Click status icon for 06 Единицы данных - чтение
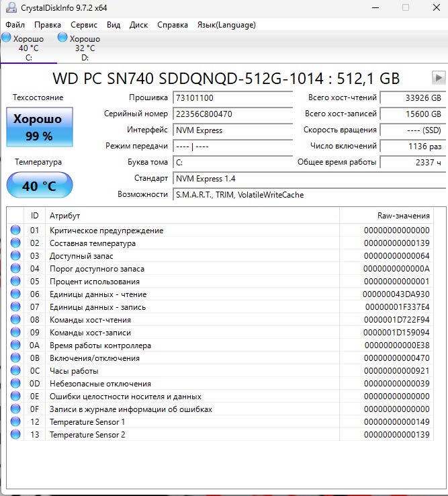 point(15,294)
